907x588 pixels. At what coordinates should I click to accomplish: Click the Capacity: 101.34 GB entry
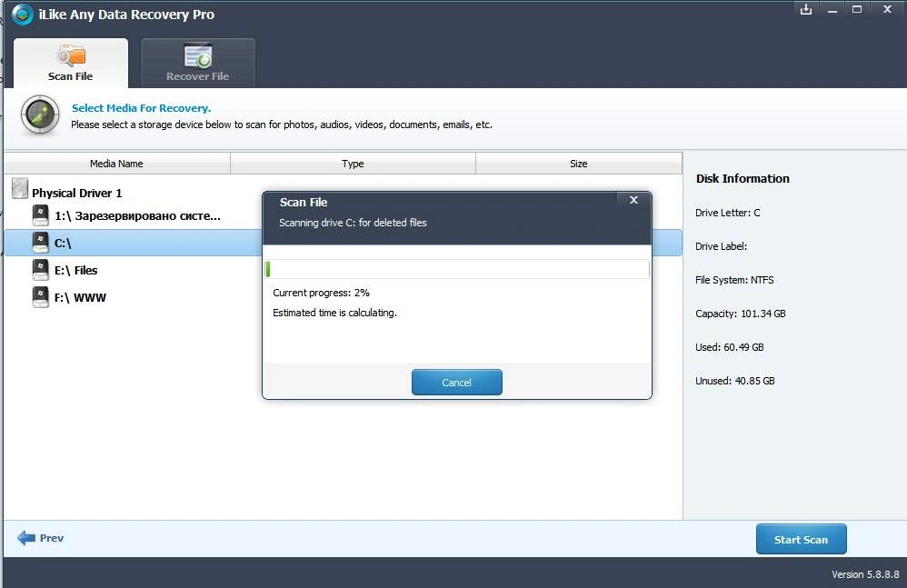coord(741,314)
